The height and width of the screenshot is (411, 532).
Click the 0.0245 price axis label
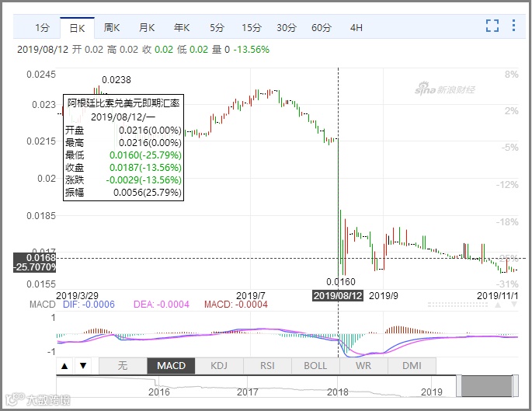pyautogui.click(x=41, y=75)
